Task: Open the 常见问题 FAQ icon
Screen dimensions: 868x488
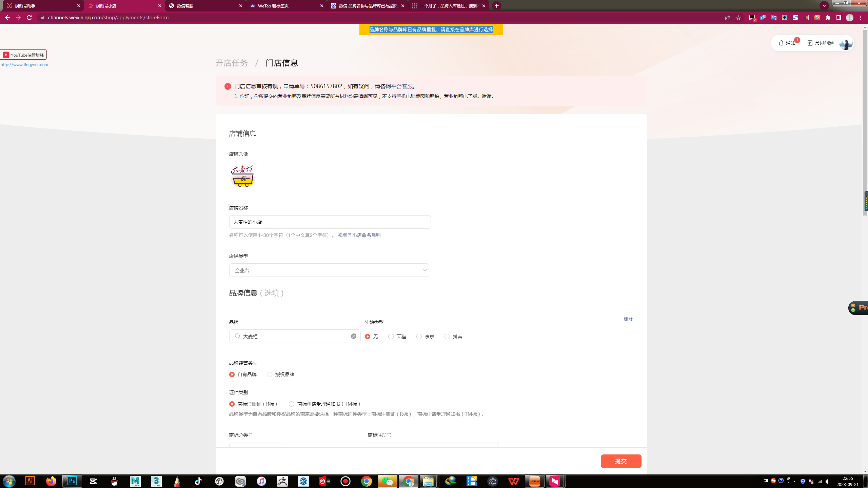Action: pos(810,43)
